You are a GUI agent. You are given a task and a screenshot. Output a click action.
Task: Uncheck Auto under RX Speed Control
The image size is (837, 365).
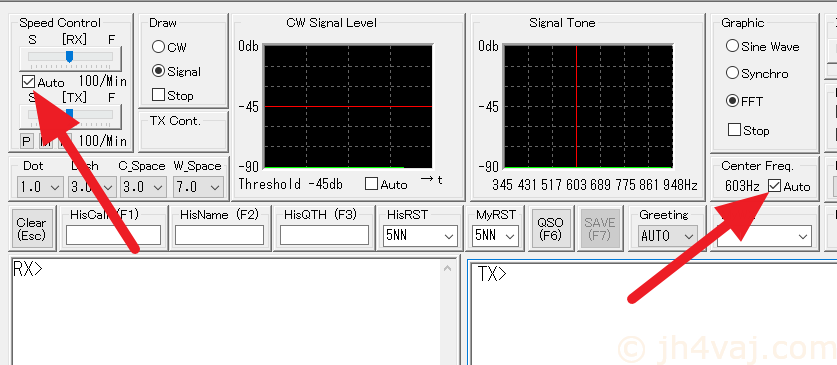pos(28,82)
